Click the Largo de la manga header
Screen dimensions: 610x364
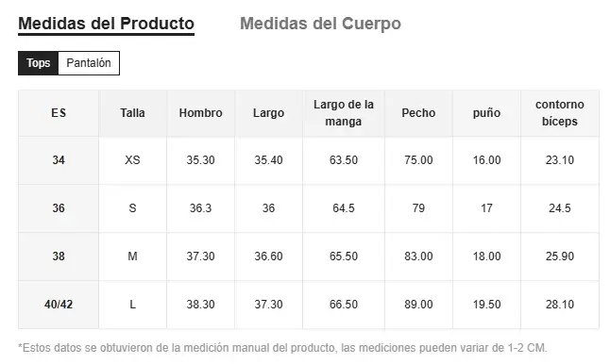[344, 113]
